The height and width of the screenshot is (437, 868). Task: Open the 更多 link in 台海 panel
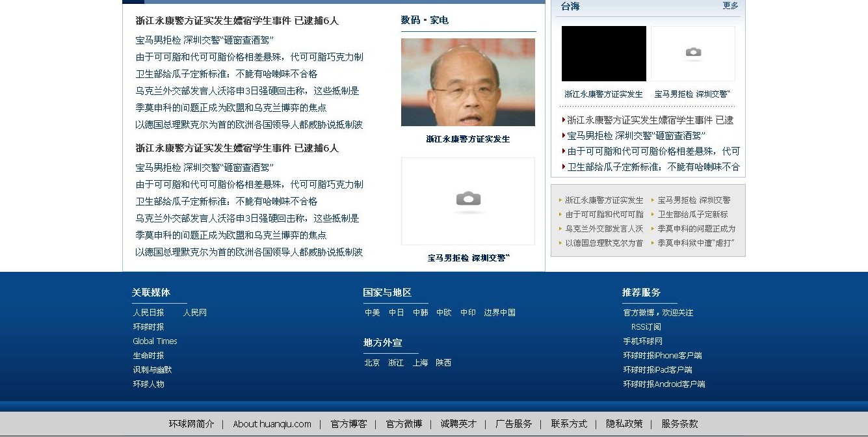point(730,5)
